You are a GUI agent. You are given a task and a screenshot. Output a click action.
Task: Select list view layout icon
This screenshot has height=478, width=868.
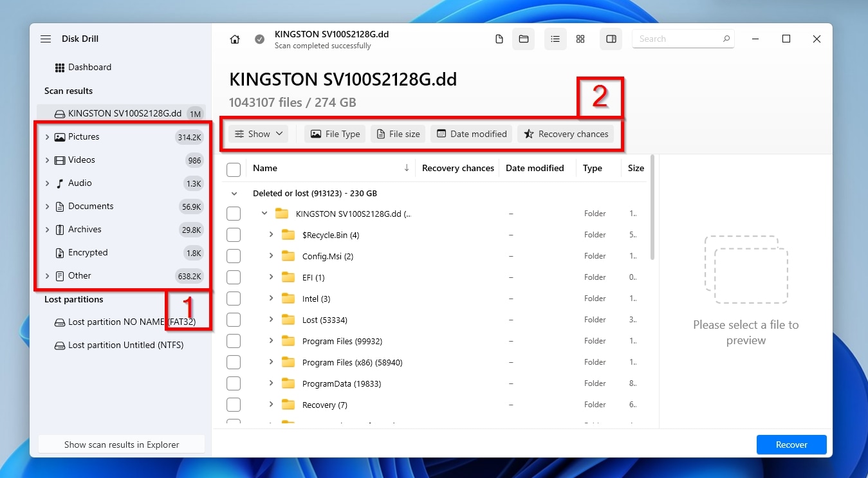coord(555,39)
